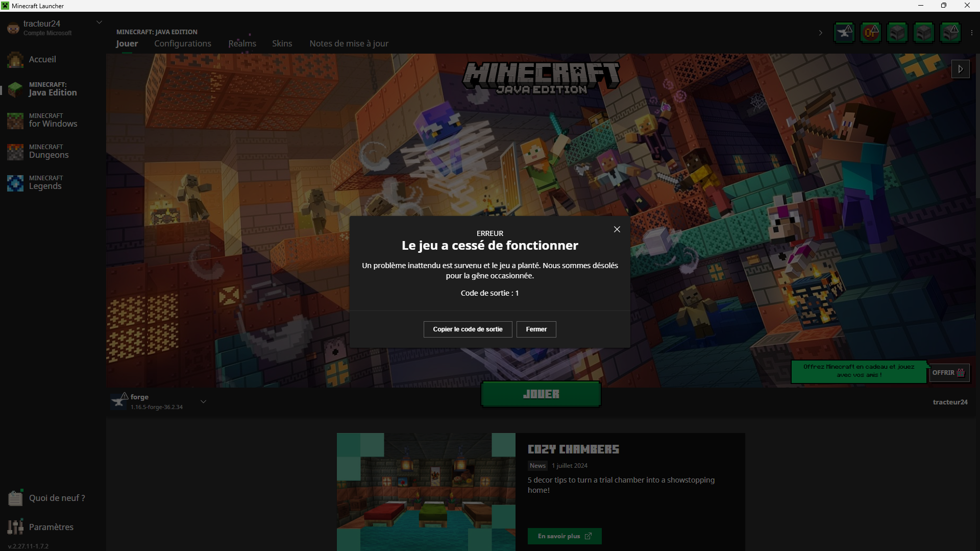
Task: Click the OFFRIR gift button
Action: (949, 373)
